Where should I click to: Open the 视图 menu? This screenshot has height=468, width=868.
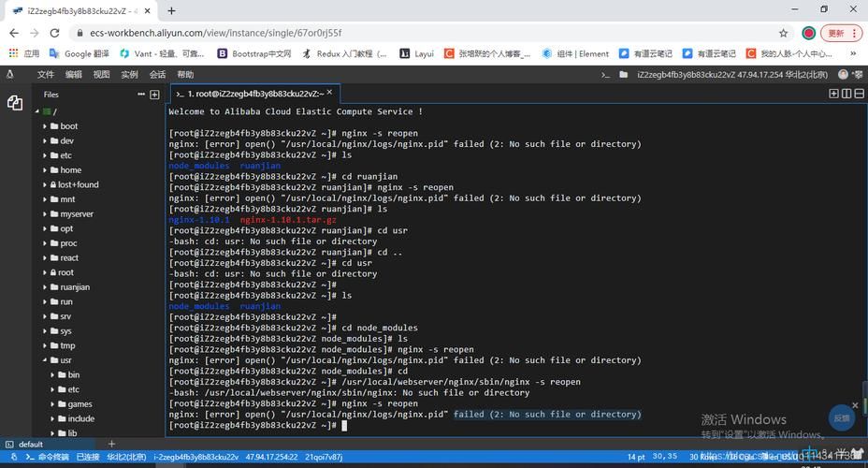101,75
